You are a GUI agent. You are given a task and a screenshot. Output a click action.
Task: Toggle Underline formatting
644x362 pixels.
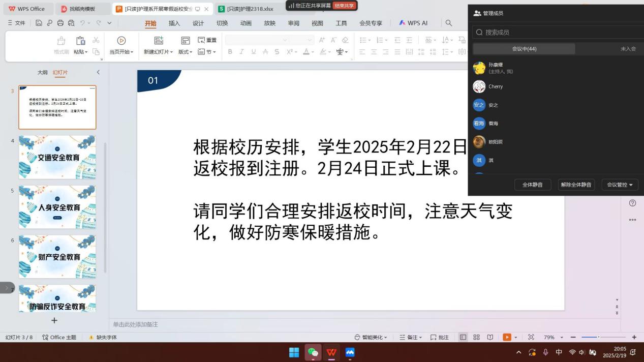coord(253,52)
